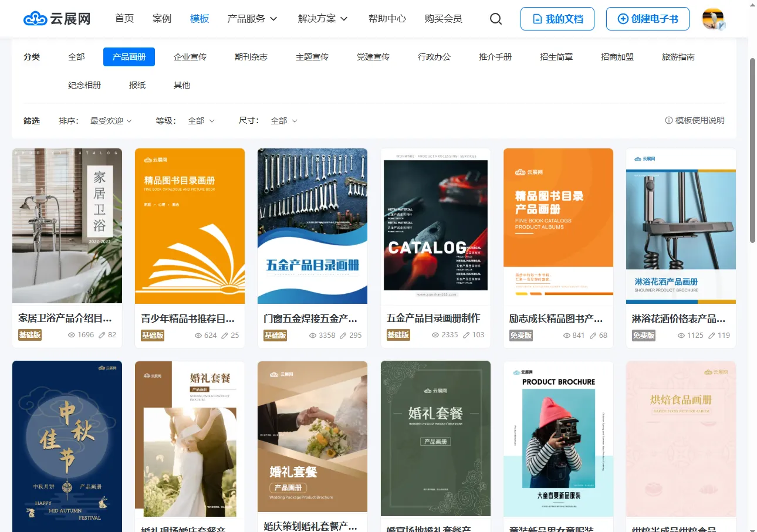Open 五金产品目录画册 wrench thumbnail
Image resolution: width=757 pixels, height=532 pixels.
click(312, 226)
